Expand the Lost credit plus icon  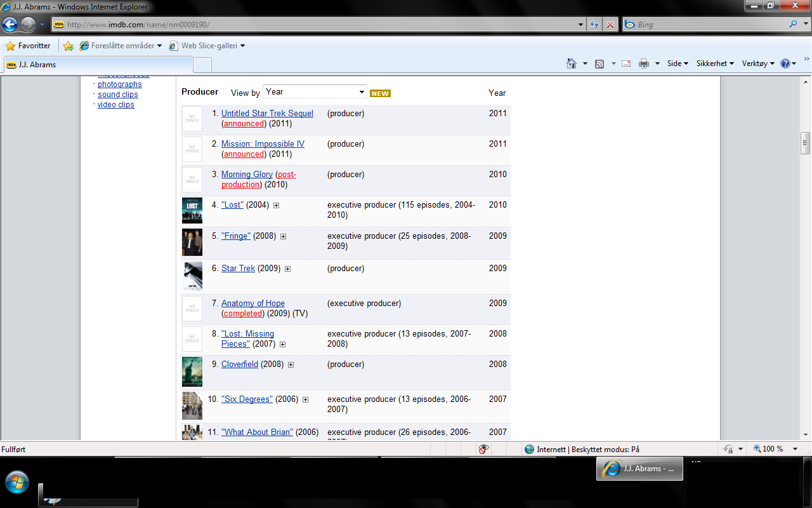pyautogui.click(x=276, y=205)
